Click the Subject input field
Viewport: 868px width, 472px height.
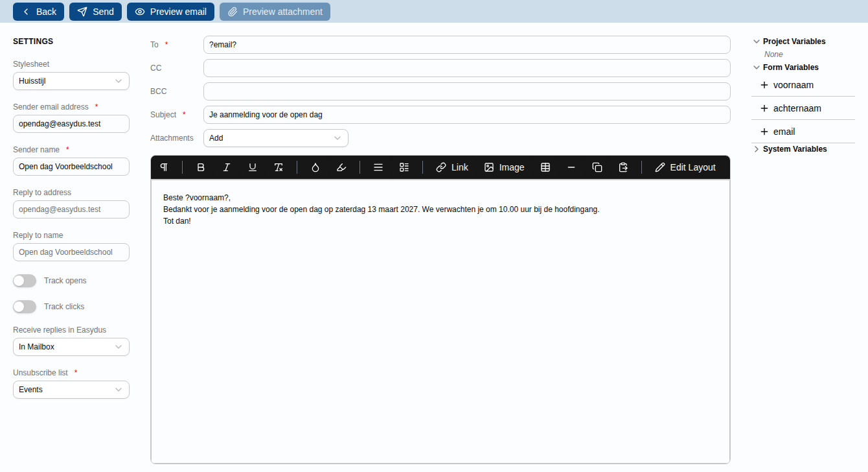[x=467, y=115]
